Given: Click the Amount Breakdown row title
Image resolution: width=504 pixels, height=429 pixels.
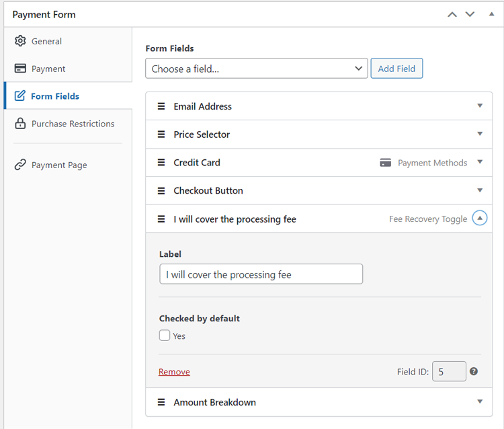Looking at the screenshot, I should click(215, 402).
